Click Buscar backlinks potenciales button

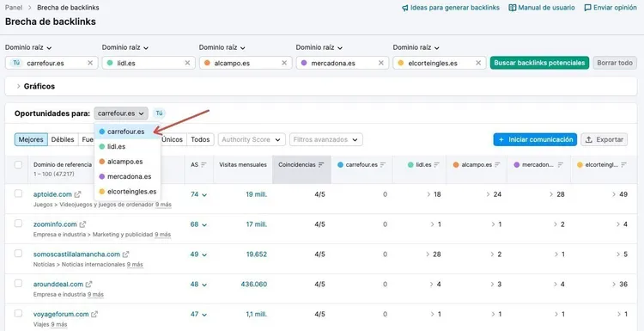point(540,63)
